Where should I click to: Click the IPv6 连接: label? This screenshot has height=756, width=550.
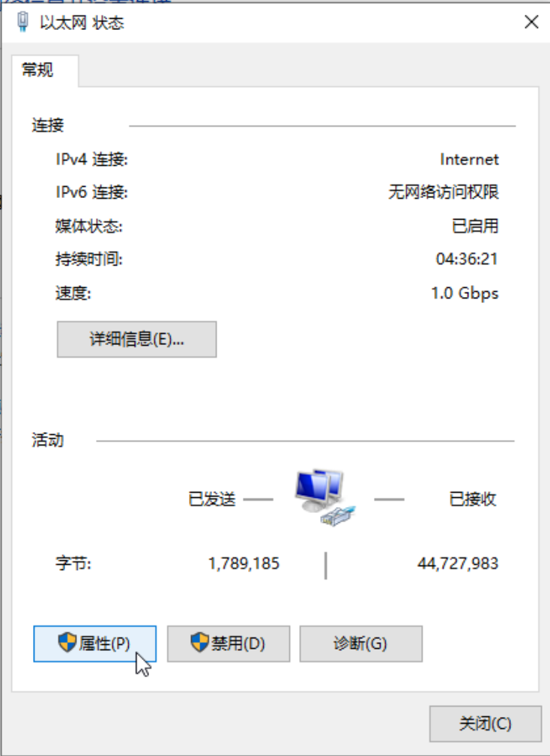pyautogui.click(x=91, y=192)
